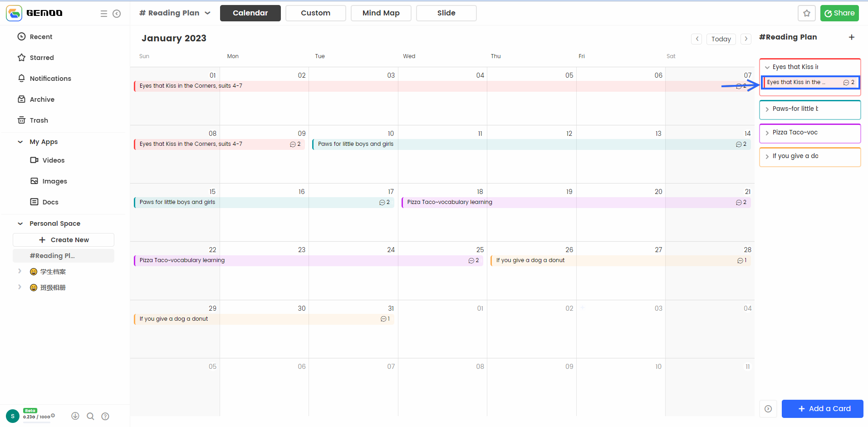Image resolution: width=868 pixels, height=427 pixels.
Task: Click the download icon in the bottom bar
Action: click(x=75, y=416)
